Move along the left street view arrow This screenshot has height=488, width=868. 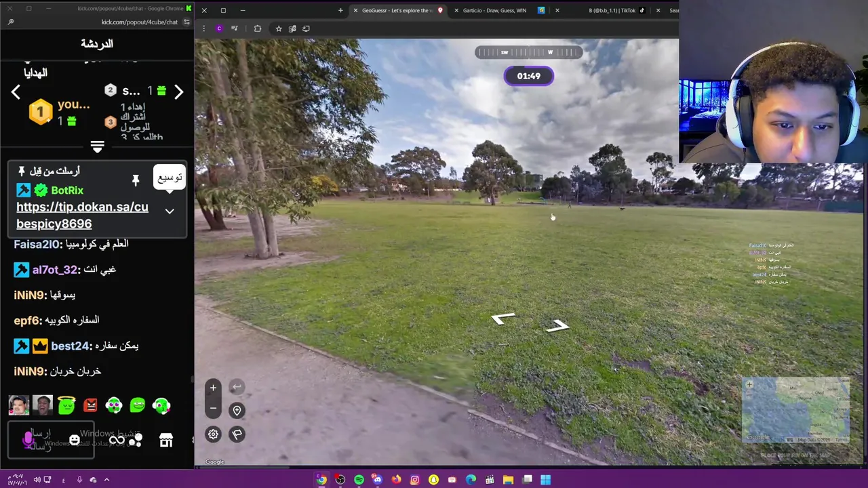click(504, 319)
